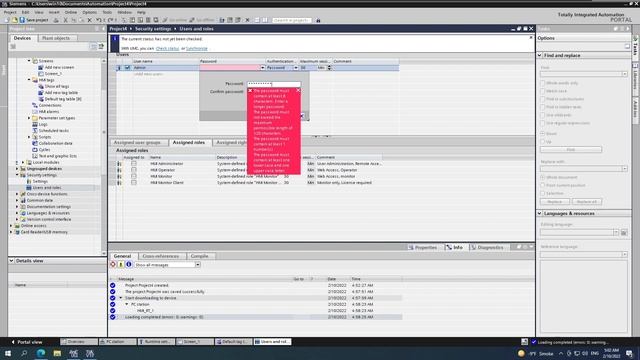Open the notification center icon in the system tray
Screen dimensions: 640x360
point(629,353)
